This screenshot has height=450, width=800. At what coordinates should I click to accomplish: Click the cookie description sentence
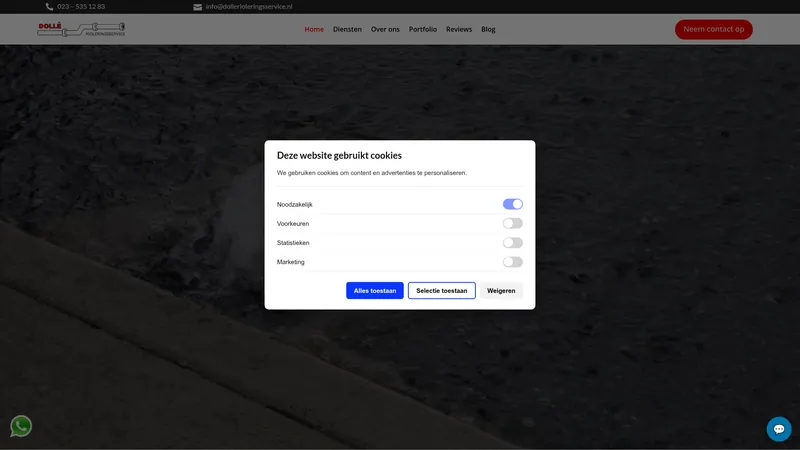pos(371,173)
